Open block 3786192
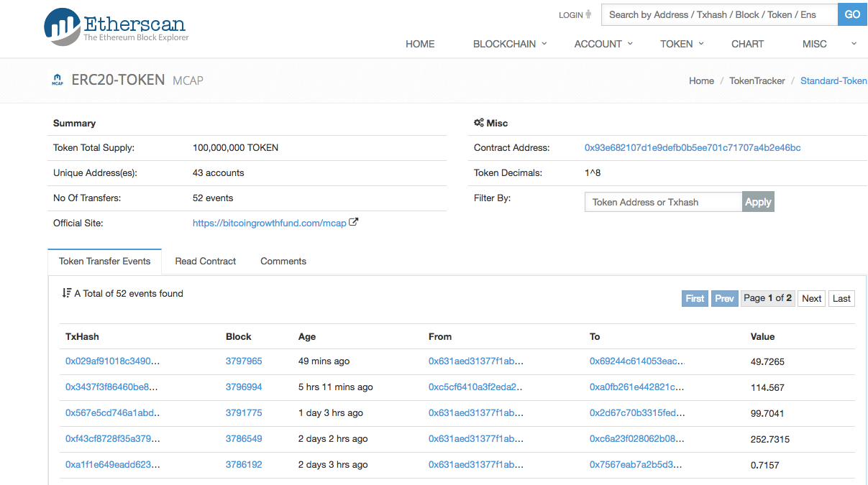 coord(244,465)
